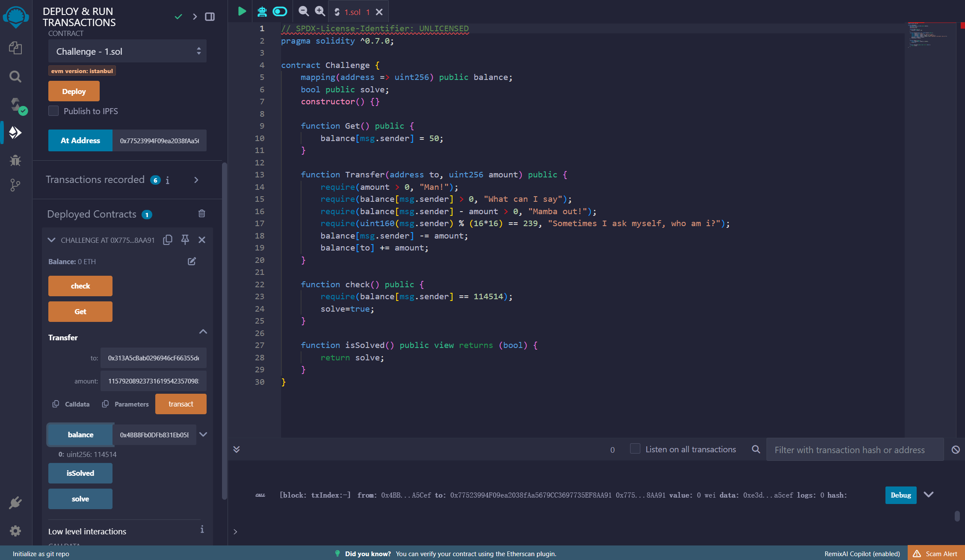Viewport: 965px width, 560px height.
Task: Open the Settings gear icon
Action: click(x=15, y=531)
